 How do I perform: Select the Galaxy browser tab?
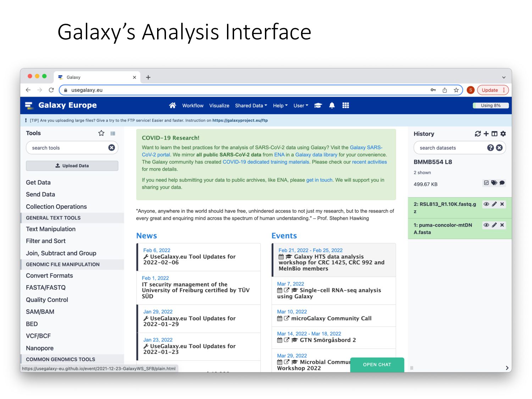[97, 77]
